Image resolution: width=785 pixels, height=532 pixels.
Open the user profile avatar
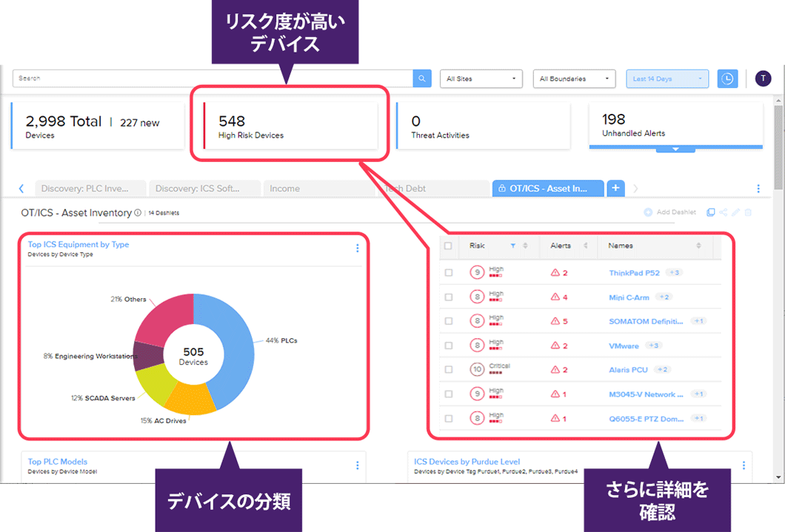pyautogui.click(x=763, y=78)
